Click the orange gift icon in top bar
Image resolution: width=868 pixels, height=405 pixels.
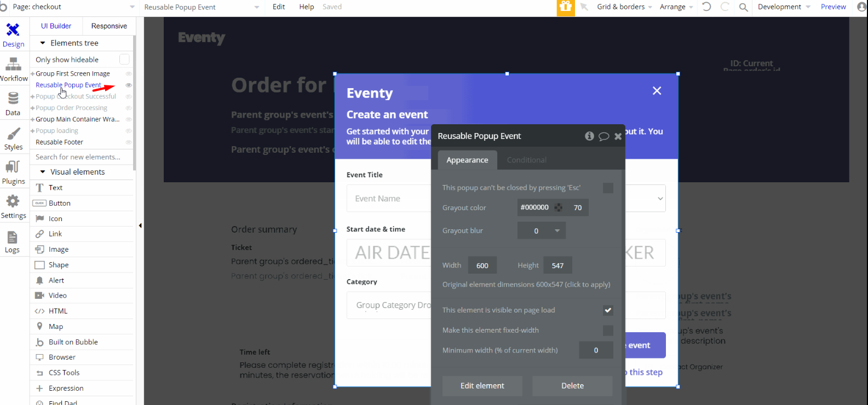[x=566, y=7]
